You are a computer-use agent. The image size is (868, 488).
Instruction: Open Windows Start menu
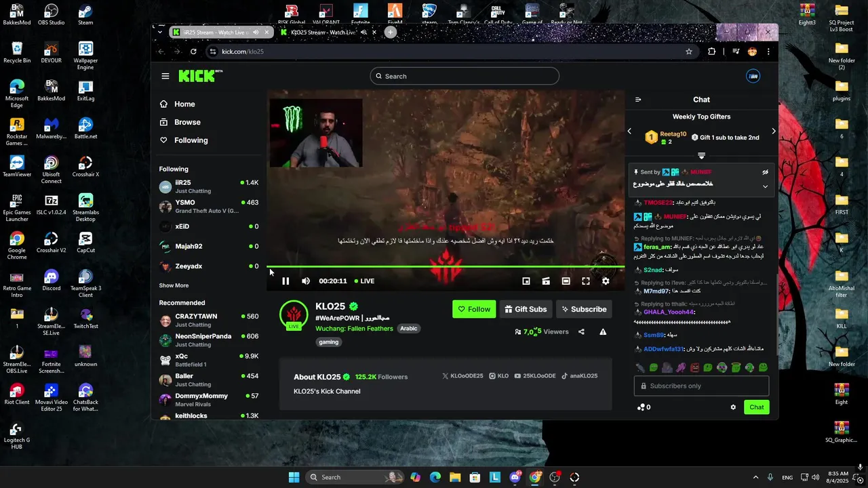[294, 477]
